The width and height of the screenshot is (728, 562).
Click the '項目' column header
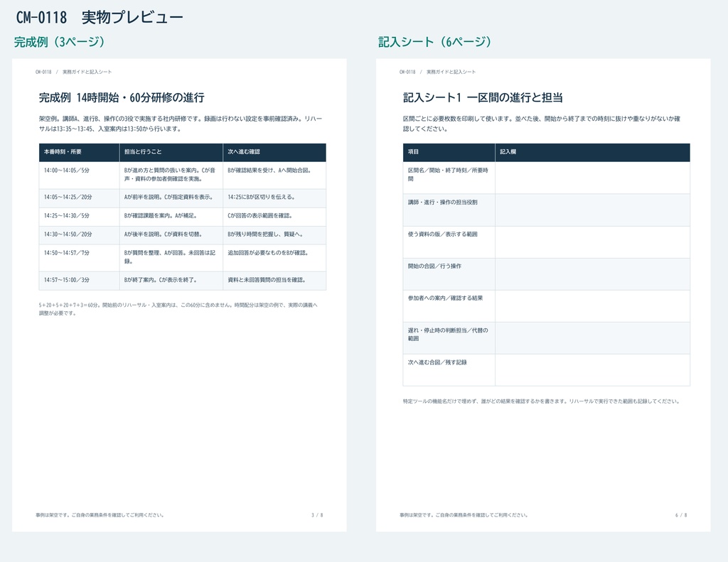pos(449,152)
